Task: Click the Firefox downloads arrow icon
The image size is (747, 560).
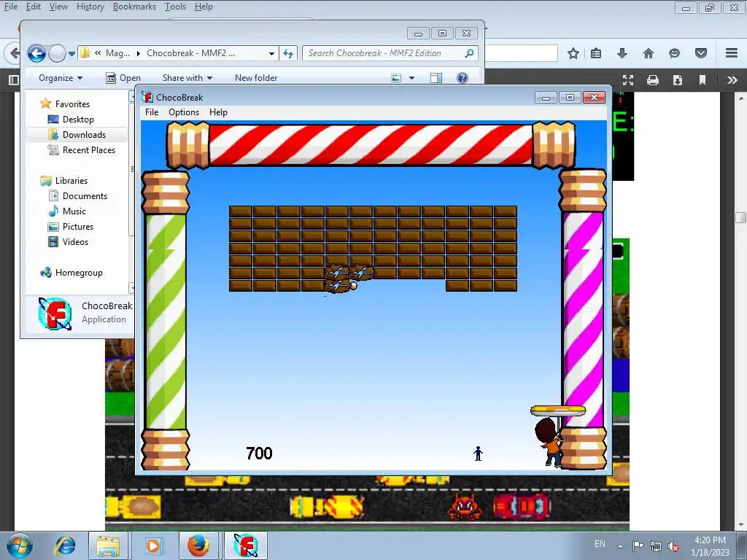Action: 622,53
